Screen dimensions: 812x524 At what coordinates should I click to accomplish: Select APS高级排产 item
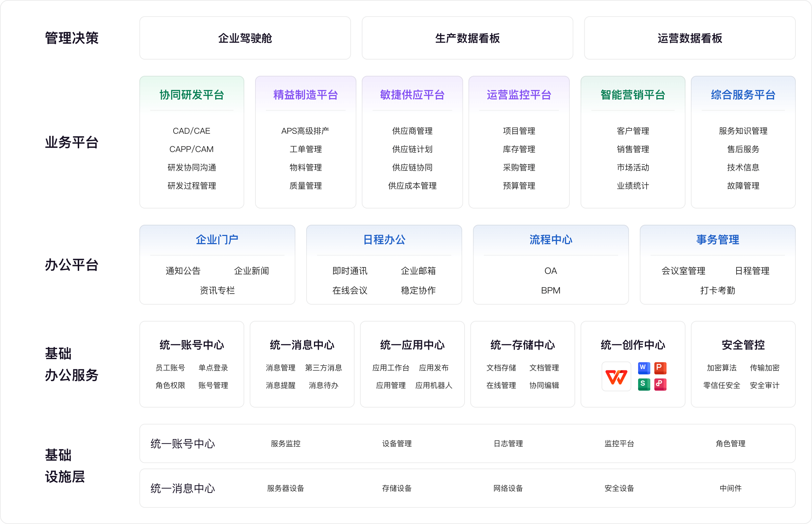click(x=306, y=131)
